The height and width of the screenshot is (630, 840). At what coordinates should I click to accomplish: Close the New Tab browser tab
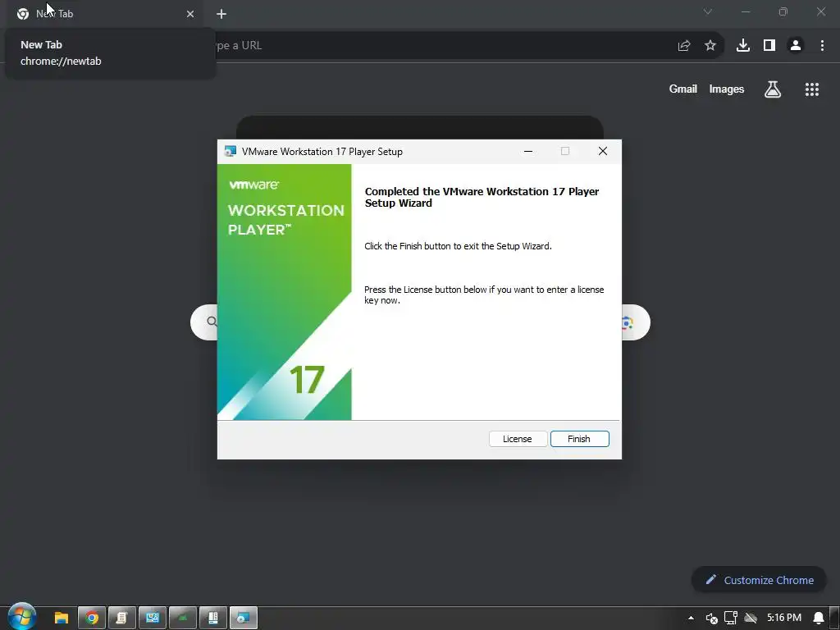tap(190, 14)
